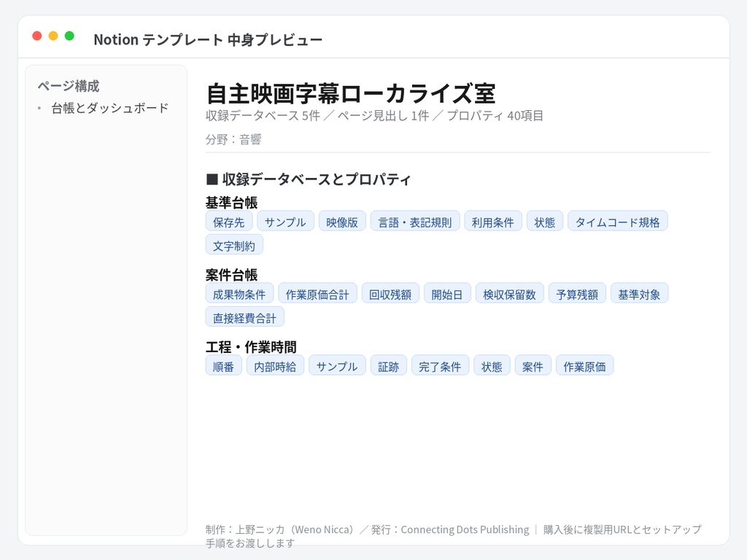Click the green maximize window dot
Viewport: 747px width, 560px height.
(x=69, y=36)
